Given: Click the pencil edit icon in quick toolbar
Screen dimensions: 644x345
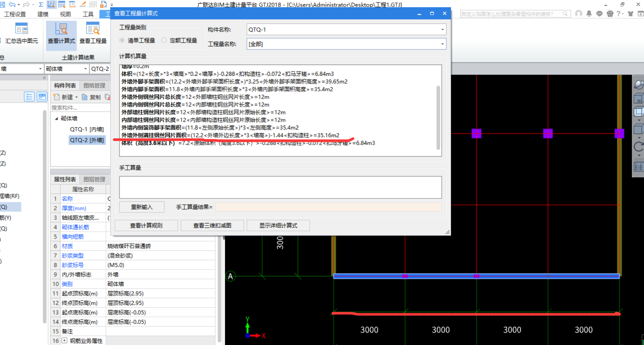Looking at the screenshot, I should click(83, 4).
